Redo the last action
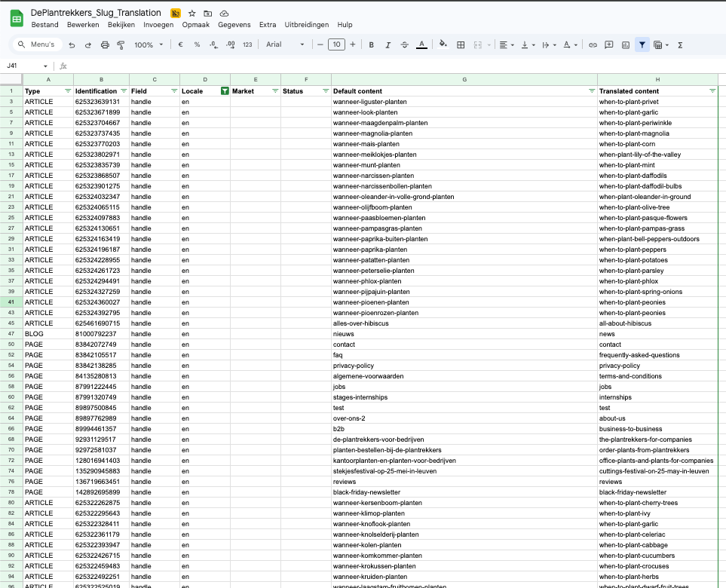The height and width of the screenshot is (588, 726). click(x=88, y=45)
